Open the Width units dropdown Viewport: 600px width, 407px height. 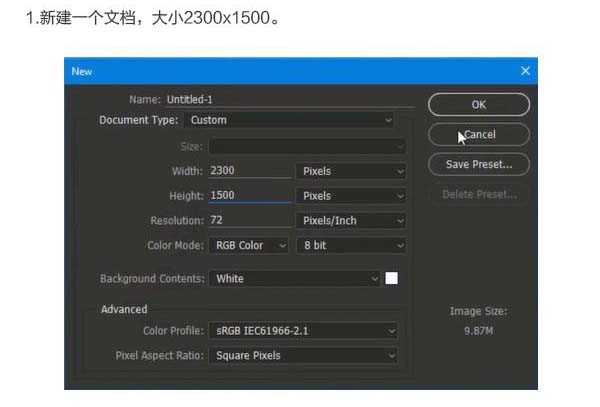click(x=351, y=171)
